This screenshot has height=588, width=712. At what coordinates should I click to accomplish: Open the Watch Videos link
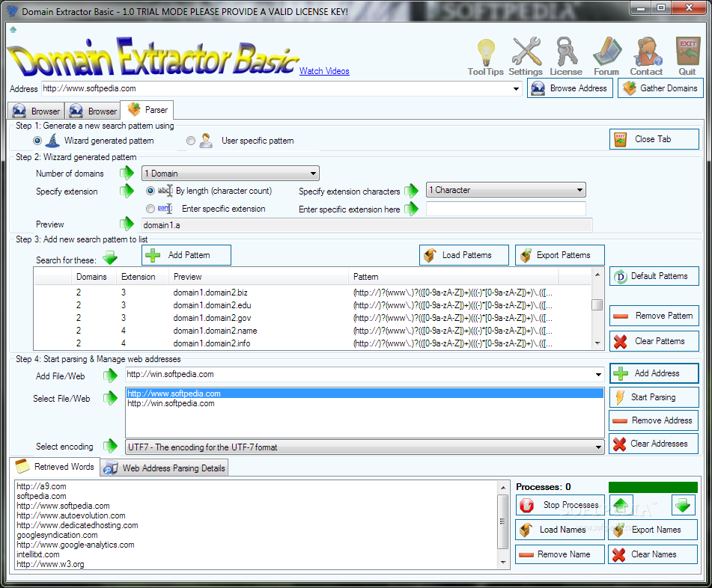click(324, 71)
